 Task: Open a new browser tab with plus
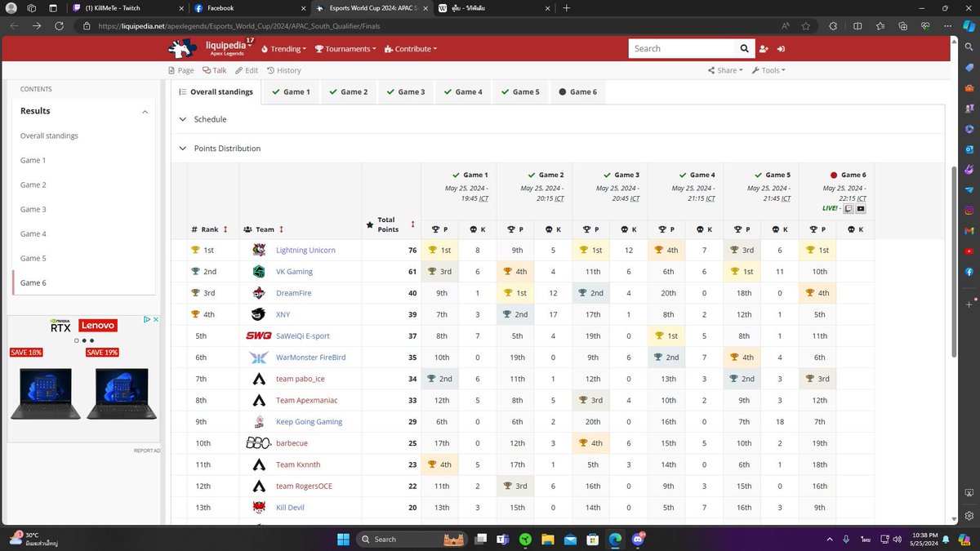coord(567,8)
